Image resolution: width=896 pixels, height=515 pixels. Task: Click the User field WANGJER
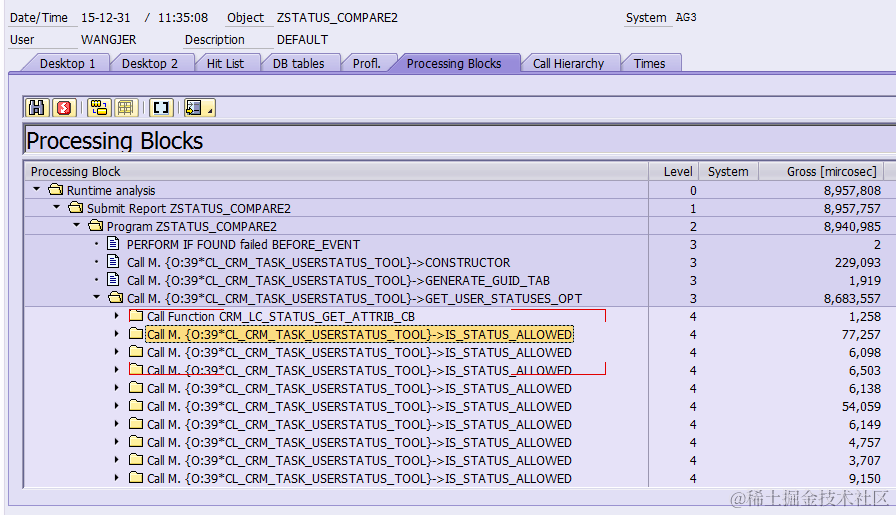[x=109, y=40]
